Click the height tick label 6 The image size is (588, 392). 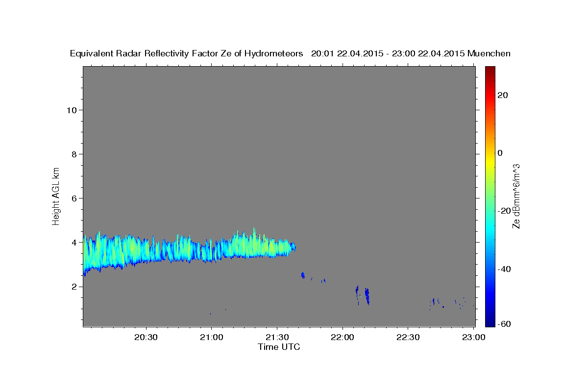74,198
